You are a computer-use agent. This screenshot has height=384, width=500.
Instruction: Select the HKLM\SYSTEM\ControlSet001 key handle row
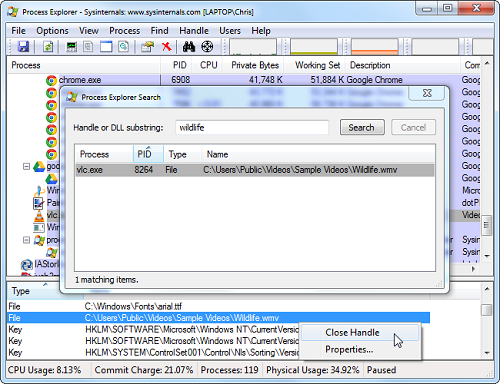[219, 352]
